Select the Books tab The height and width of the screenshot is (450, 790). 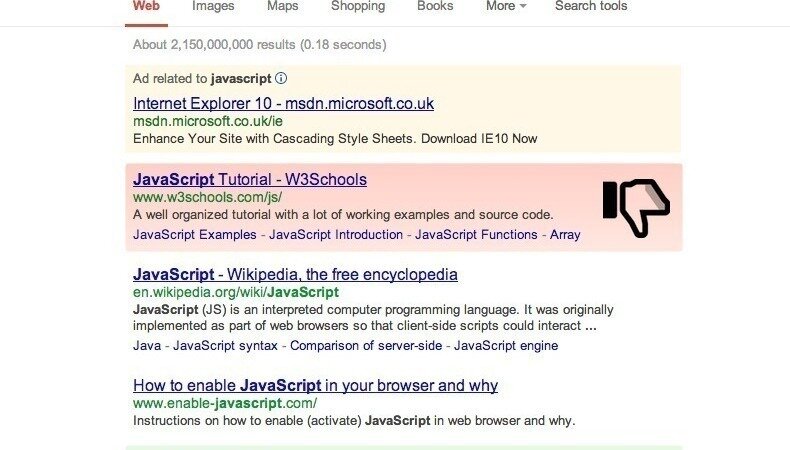point(435,6)
